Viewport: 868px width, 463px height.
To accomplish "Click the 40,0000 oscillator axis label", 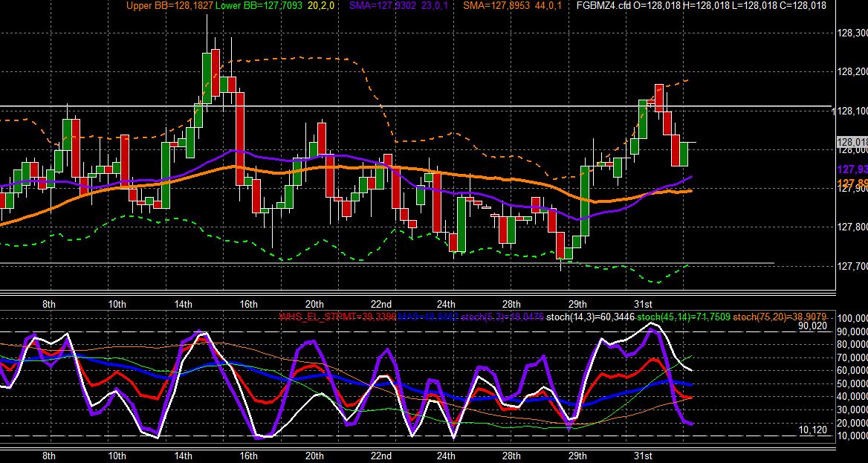I will pos(853,397).
